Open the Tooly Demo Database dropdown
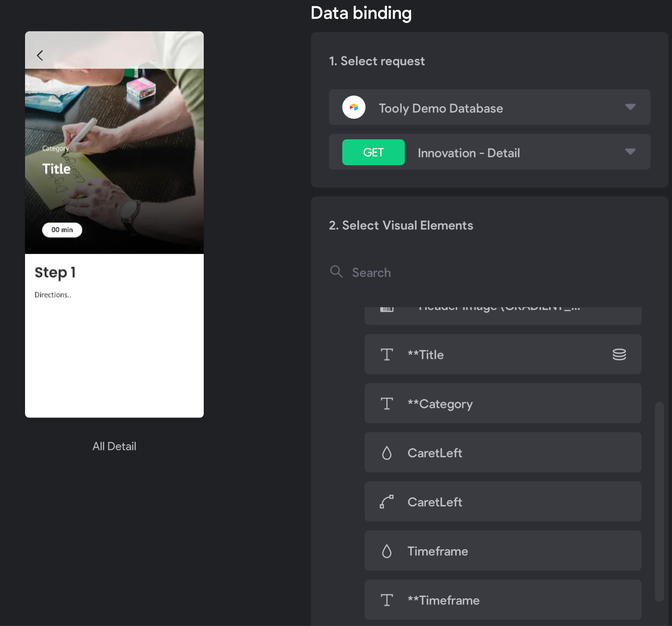This screenshot has height=626, width=672. [x=490, y=107]
